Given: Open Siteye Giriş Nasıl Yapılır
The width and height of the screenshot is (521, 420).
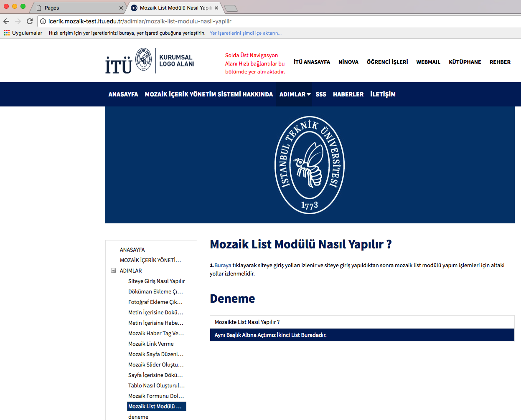Looking at the screenshot, I should pyautogui.click(x=157, y=281).
